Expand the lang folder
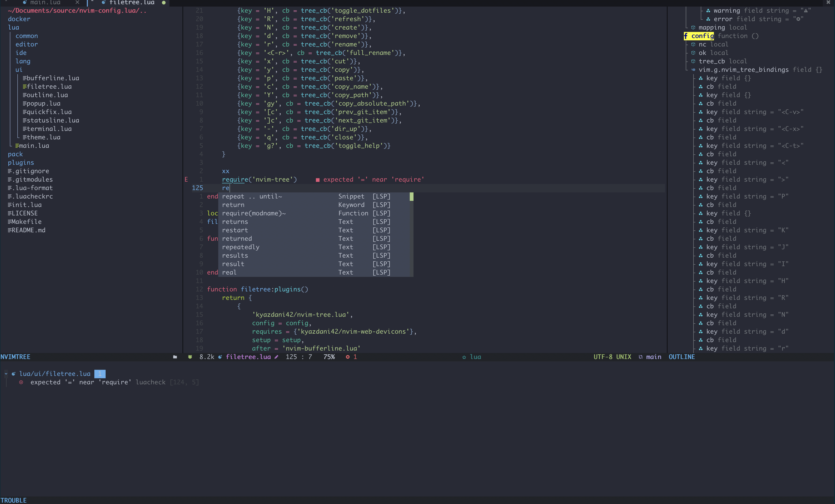The width and height of the screenshot is (835, 504). (x=23, y=61)
